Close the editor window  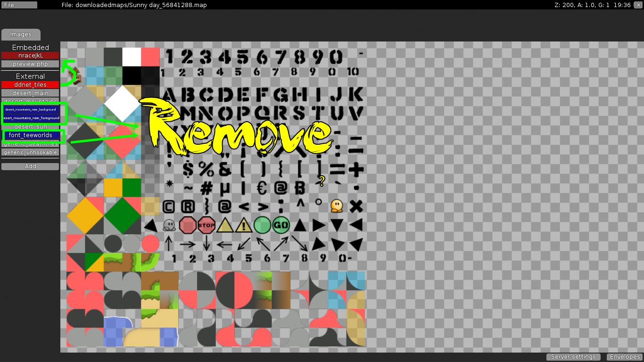tap(639, 5)
